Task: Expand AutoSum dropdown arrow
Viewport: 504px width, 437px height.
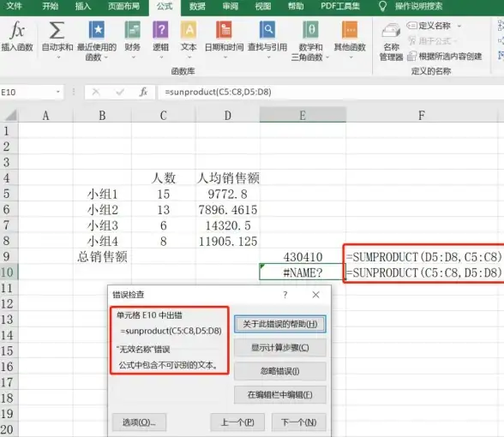Action: click(58, 57)
